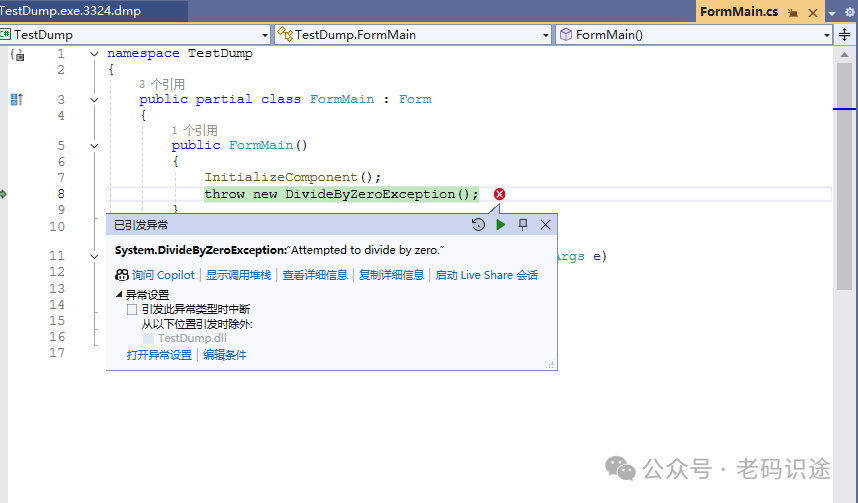
Task: Click the 查看详细信息 link
Action: click(x=315, y=275)
